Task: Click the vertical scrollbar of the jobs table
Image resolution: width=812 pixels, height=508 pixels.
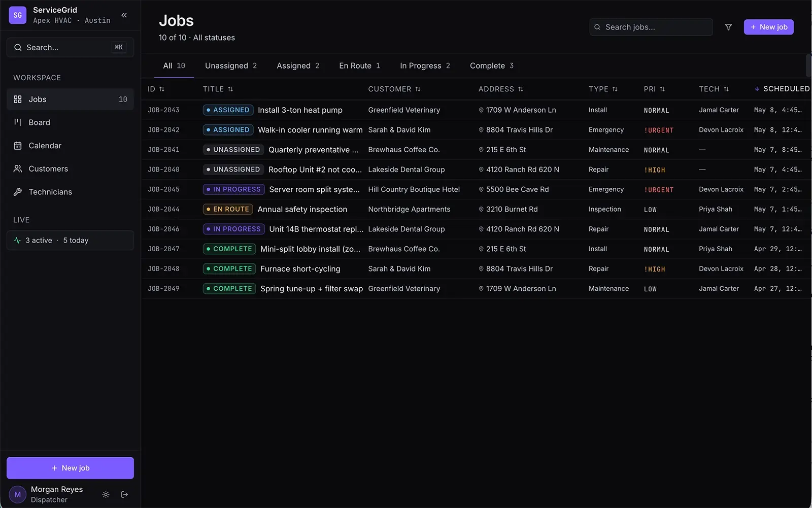Action: pyautogui.click(x=809, y=66)
